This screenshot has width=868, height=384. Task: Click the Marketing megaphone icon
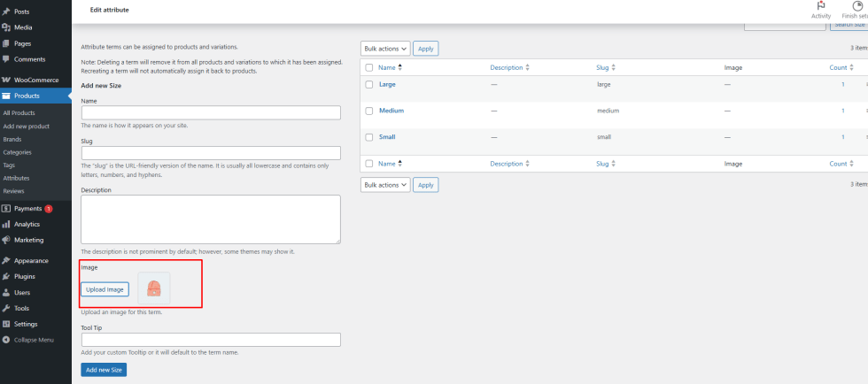pyautogui.click(x=6, y=240)
